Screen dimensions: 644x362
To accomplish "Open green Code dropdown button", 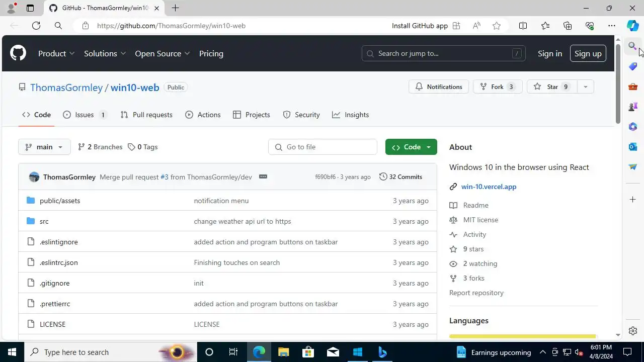I will [x=411, y=147].
